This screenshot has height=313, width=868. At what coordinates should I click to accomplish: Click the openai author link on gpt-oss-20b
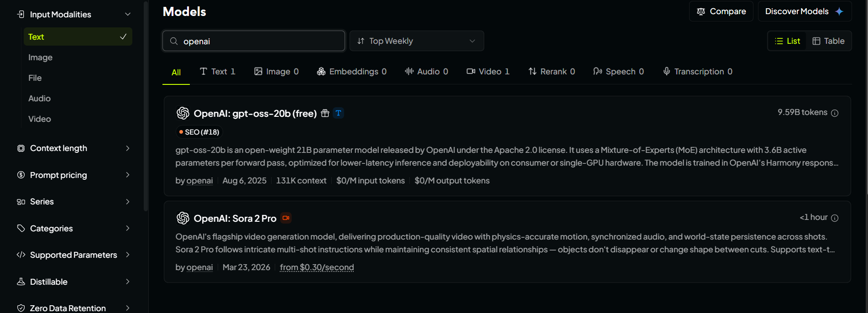[199, 181]
